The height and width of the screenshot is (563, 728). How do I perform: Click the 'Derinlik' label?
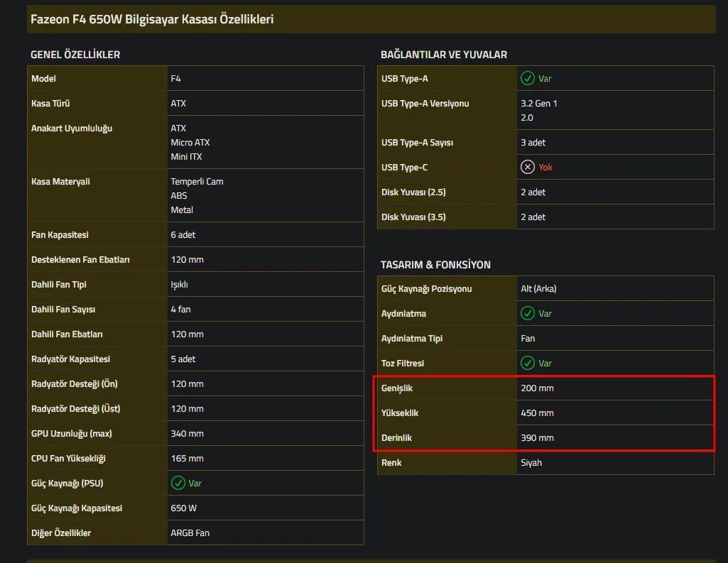396,438
